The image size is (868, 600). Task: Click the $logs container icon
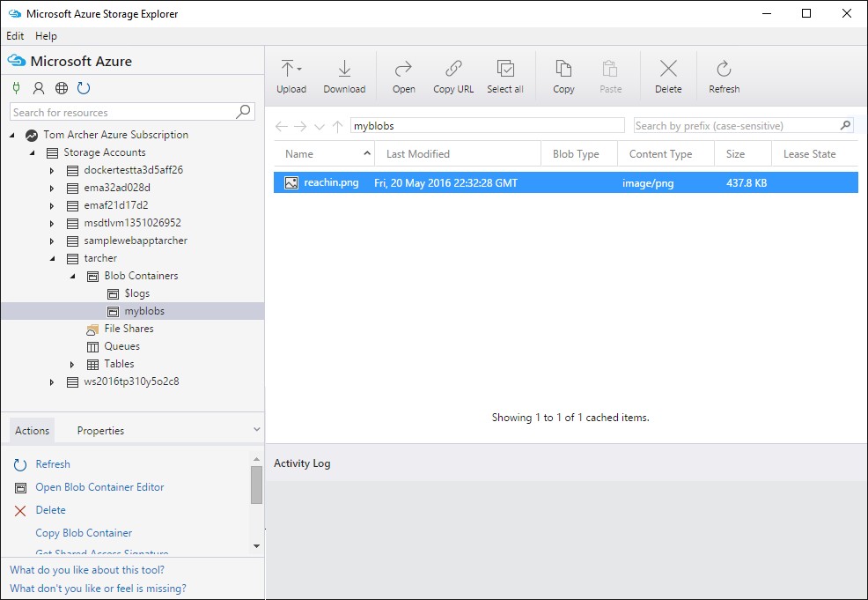113,293
